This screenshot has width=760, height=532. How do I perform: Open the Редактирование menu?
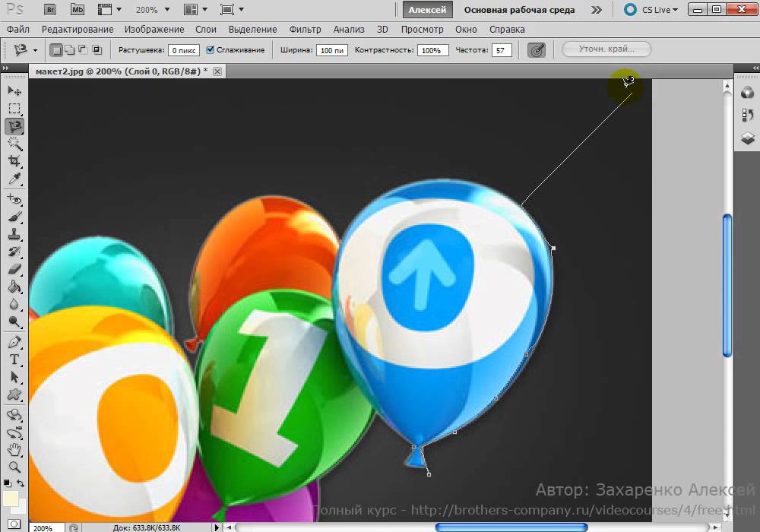tap(78, 30)
